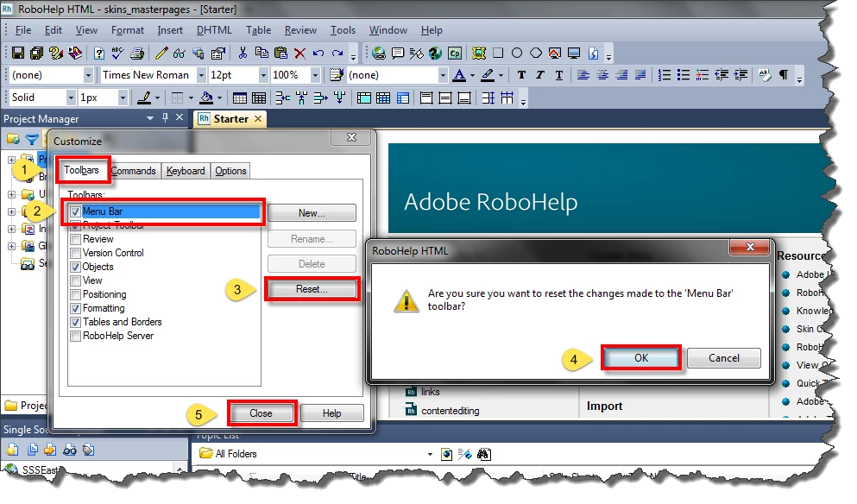Click the New... button in Customize

point(312,213)
